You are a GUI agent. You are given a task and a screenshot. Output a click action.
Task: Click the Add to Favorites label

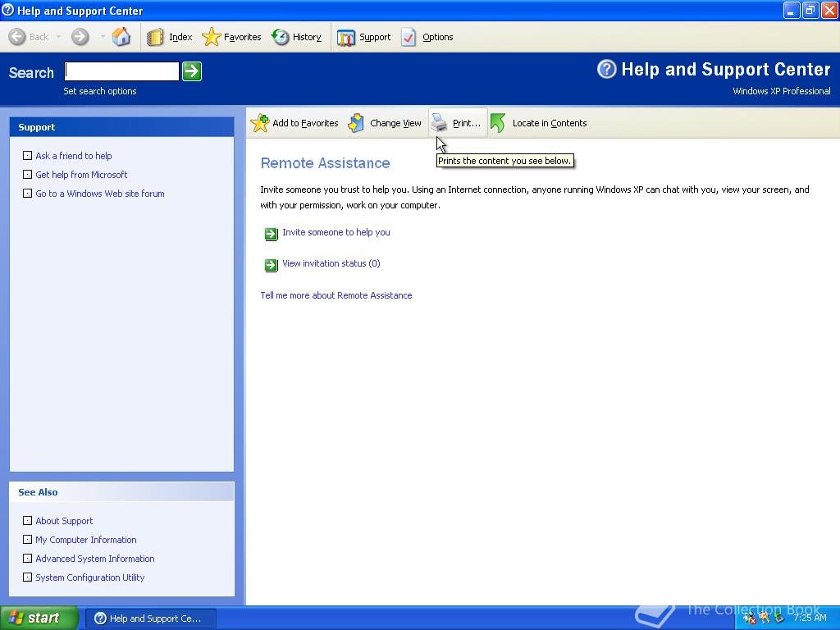[x=305, y=123]
